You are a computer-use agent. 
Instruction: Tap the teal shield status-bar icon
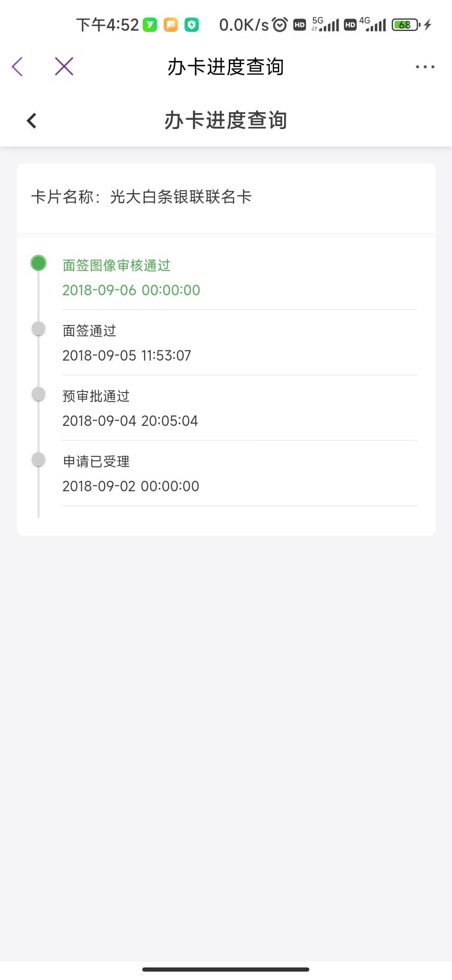click(x=192, y=25)
